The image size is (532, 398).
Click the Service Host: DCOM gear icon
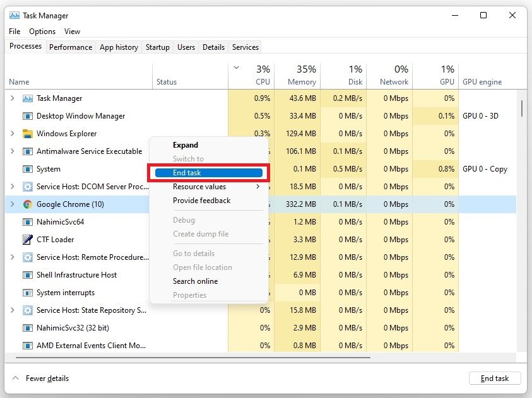click(x=28, y=187)
